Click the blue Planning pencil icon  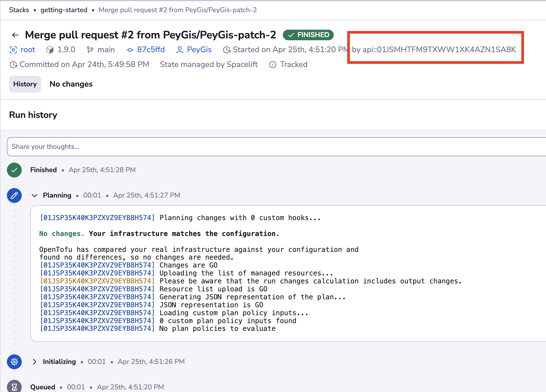14,195
